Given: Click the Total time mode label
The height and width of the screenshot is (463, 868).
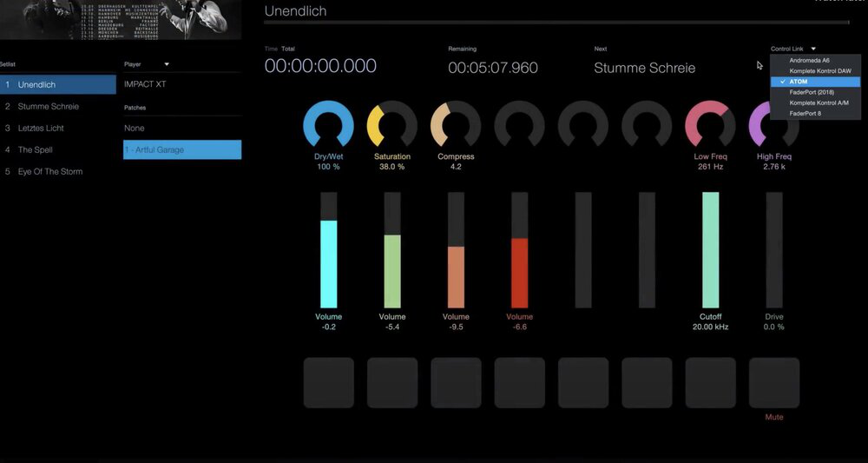Looking at the screenshot, I should point(288,49).
